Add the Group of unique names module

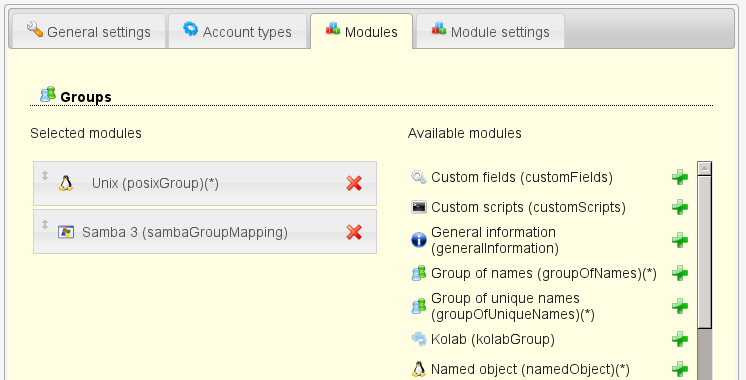[x=680, y=306]
